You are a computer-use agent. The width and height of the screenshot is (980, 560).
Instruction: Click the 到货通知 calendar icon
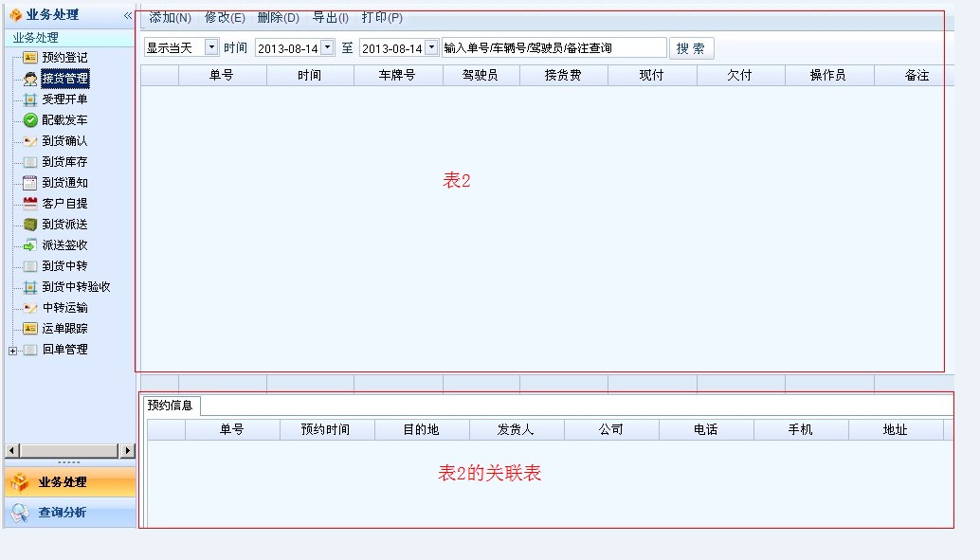coord(30,183)
